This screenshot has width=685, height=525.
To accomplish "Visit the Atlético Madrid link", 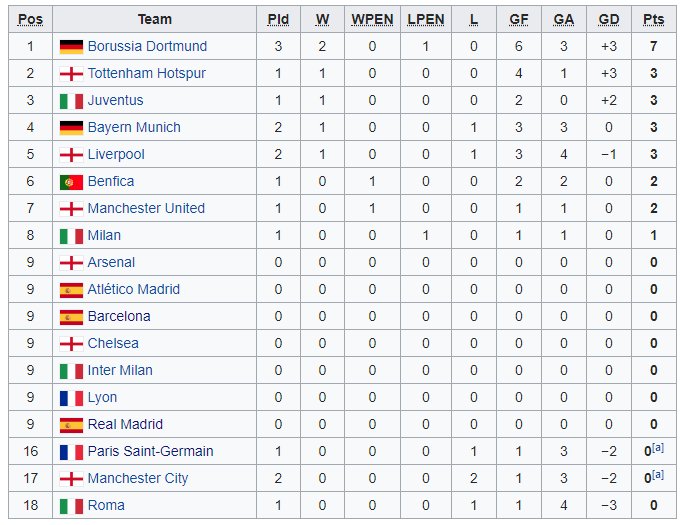I will [134, 289].
